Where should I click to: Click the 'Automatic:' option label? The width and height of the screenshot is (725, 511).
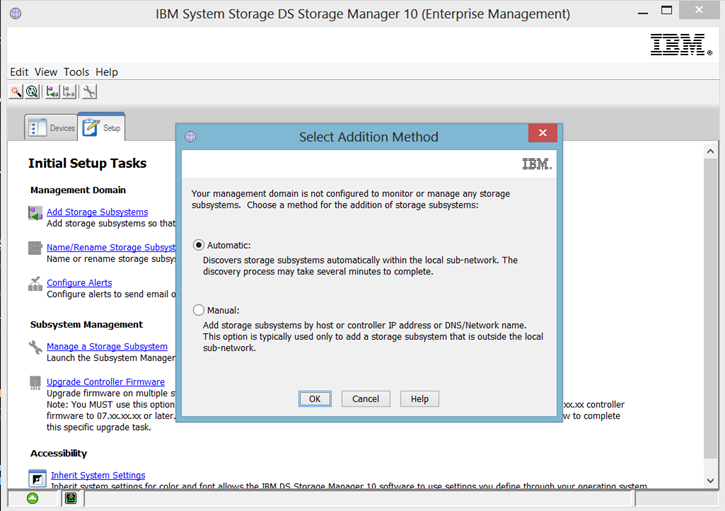(229, 246)
